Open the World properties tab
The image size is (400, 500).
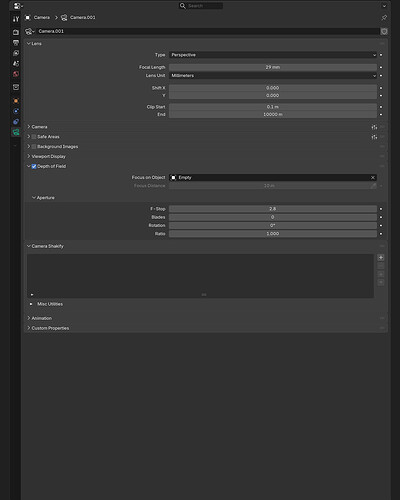point(16,74)
